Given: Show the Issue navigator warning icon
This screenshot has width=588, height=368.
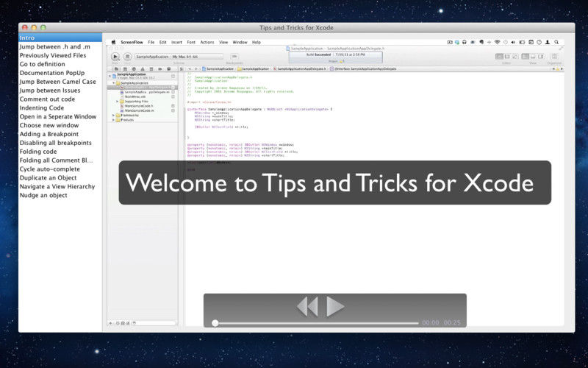Looking at the screenshot, I should point(143,69).
